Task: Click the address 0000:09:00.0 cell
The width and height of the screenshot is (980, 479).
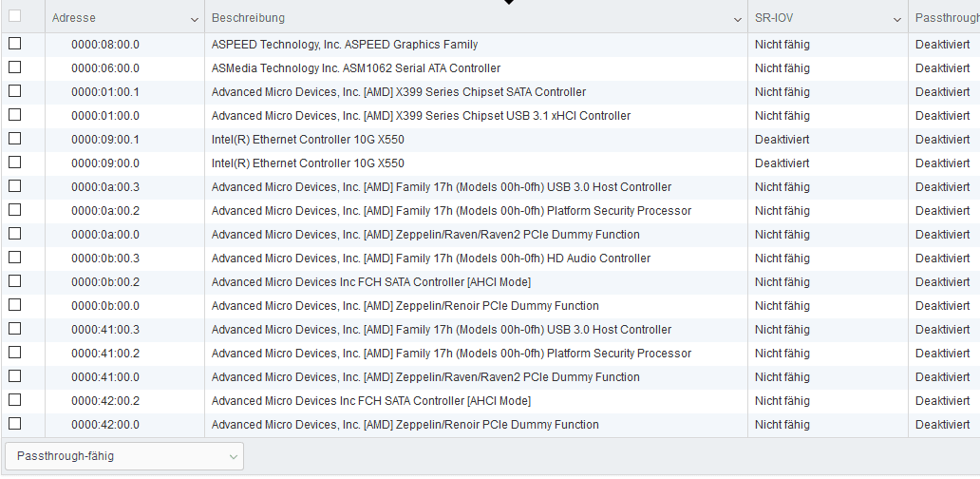Action: pos(105,163)
